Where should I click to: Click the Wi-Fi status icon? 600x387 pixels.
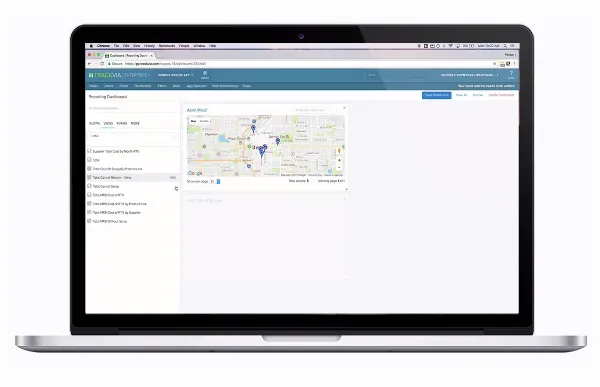point(451,46)
